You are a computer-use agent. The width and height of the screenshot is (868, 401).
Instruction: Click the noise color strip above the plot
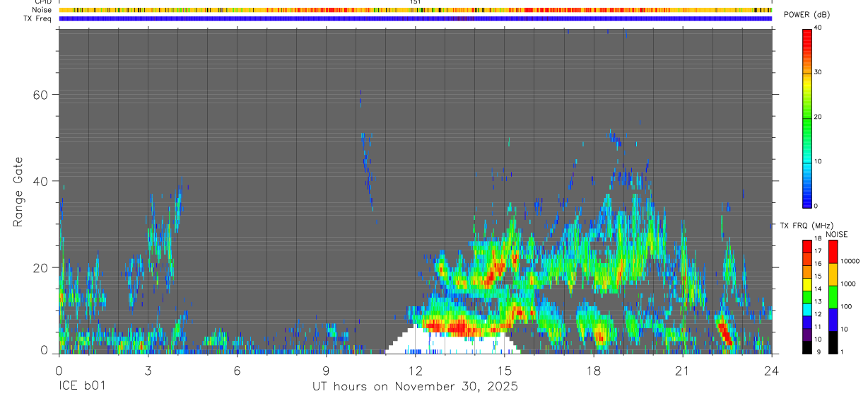coord(415,10)
